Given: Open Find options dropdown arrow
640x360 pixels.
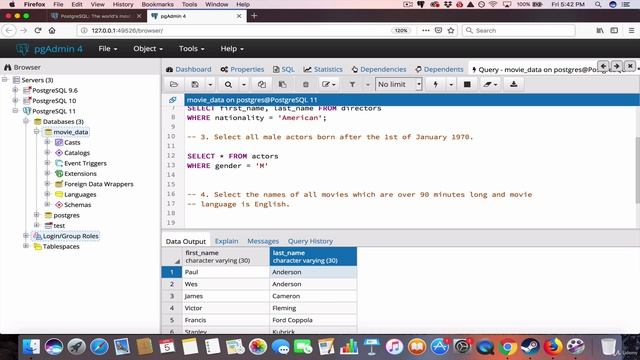Looking at the screenshot, I should click(244, 84).
